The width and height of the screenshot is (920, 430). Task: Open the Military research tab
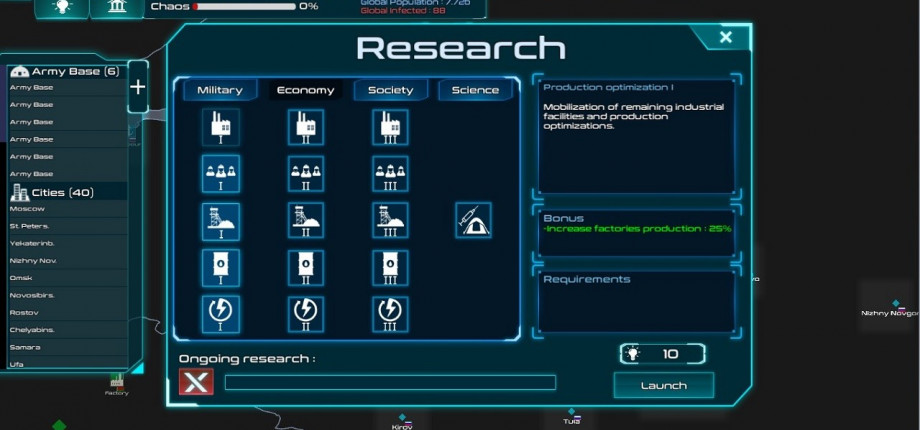[x=220, y=90]
